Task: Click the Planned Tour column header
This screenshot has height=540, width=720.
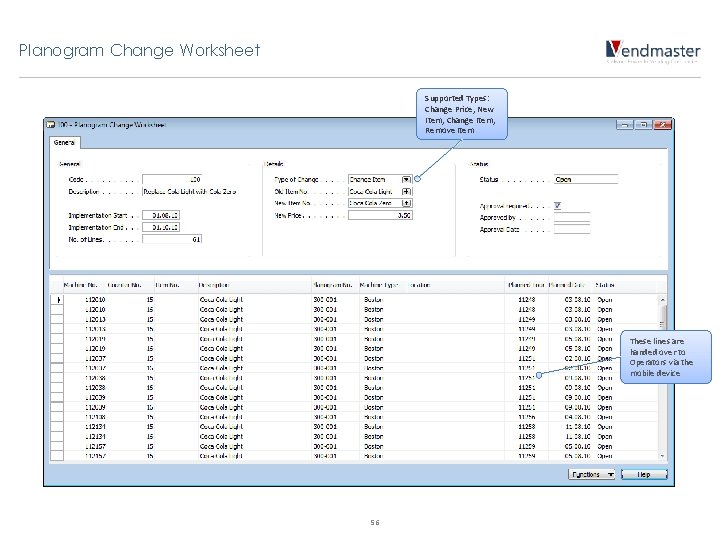Action: click(526, 285)
